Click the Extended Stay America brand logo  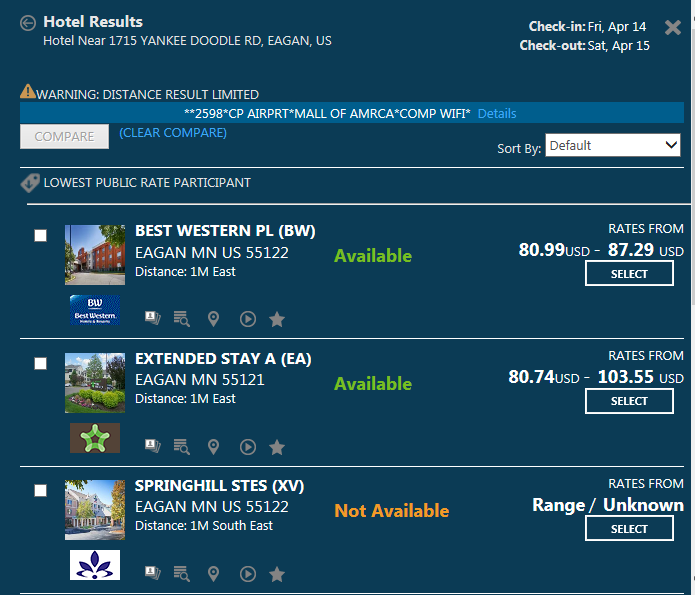(95, 438)
